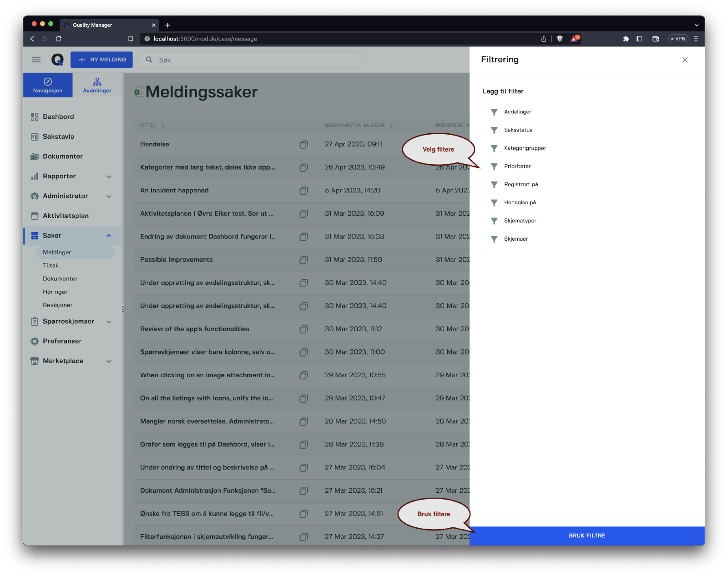
Task: Click the copy icon in the Hendelse row
Action: [x=303, y=145]
